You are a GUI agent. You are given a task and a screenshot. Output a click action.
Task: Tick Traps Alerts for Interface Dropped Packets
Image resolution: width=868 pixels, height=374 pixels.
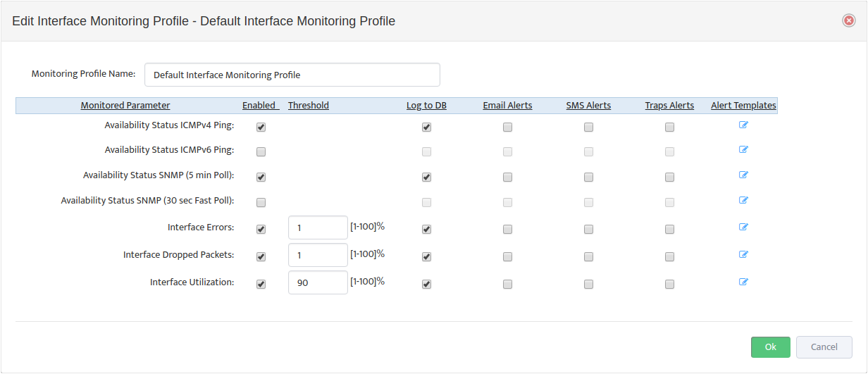(x=669, y=256)
